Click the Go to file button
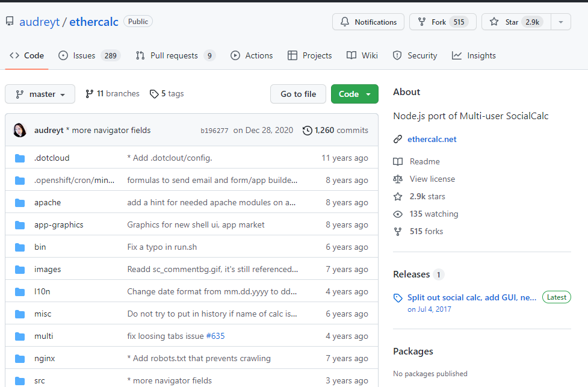 (298, 94)
